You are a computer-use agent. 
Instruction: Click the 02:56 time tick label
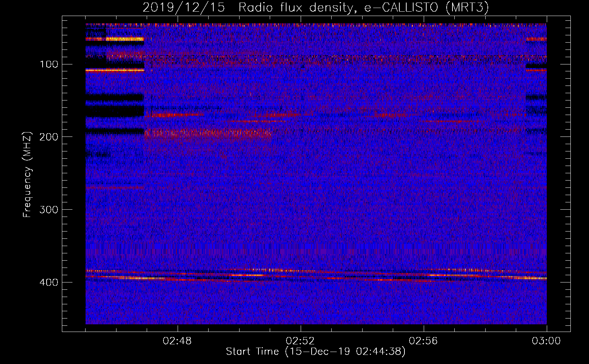(423, 341)
